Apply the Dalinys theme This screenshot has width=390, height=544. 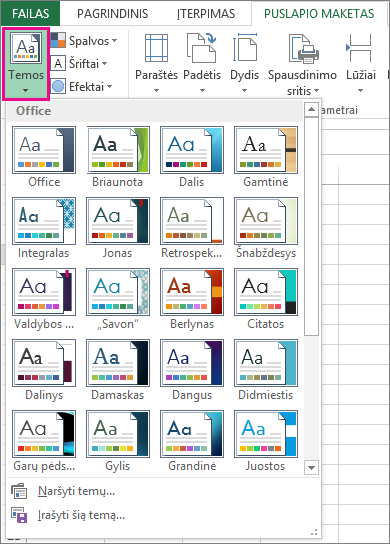point(44,370)
